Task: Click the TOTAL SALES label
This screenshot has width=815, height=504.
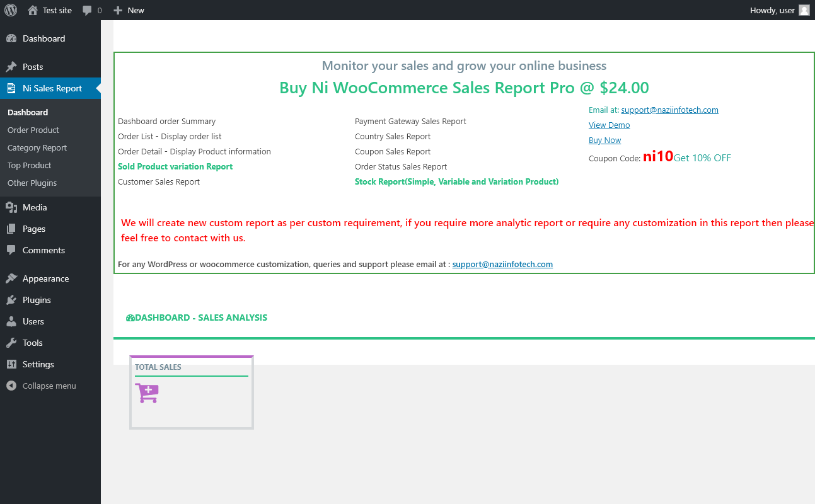Action: click(158, 367)
